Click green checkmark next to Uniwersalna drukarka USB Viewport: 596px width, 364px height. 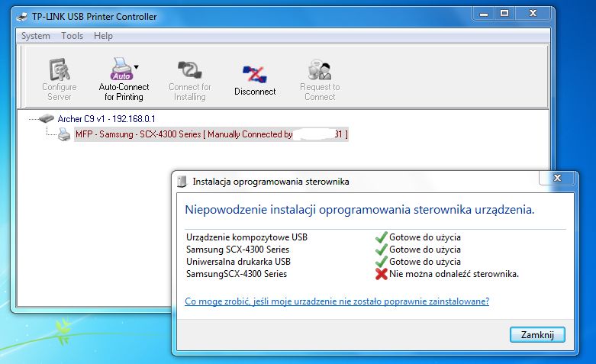pyautogui.click(x=382, y=262)
